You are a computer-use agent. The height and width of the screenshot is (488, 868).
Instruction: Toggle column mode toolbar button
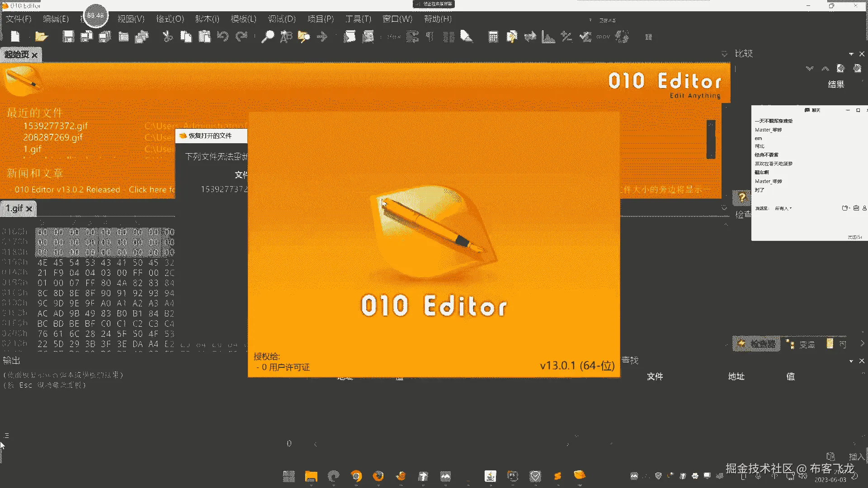tap(448, 37)
